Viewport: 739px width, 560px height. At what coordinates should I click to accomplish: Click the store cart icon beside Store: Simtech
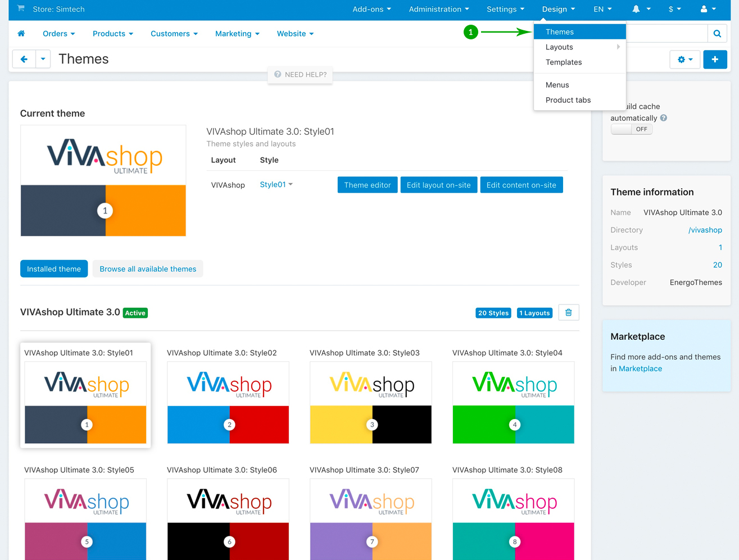pyautogui.click(x=21, y=8)
